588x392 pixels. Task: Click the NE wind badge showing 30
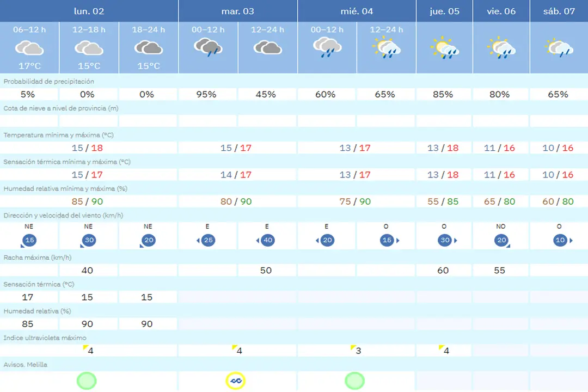tap(89, 240)
